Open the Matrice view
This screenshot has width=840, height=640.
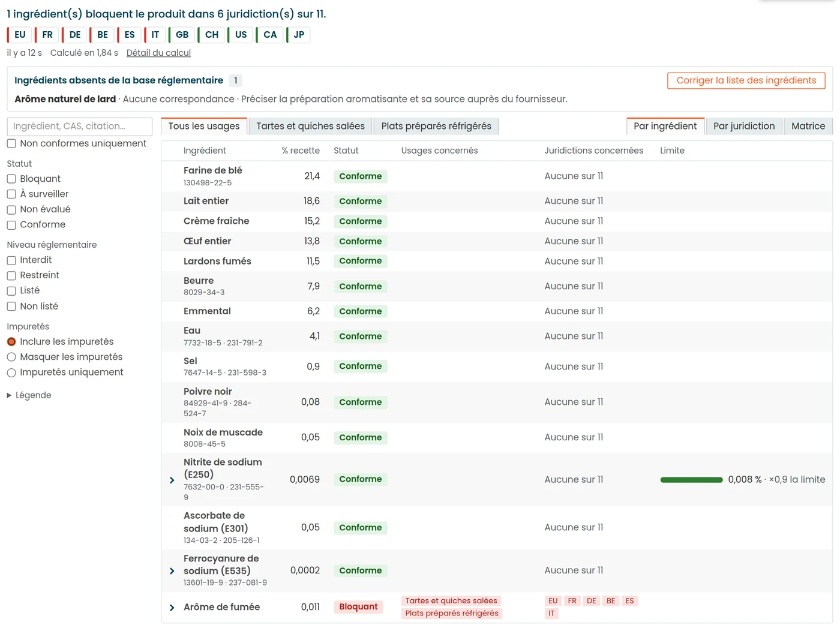pyautogui.click(x=808, y=126)
